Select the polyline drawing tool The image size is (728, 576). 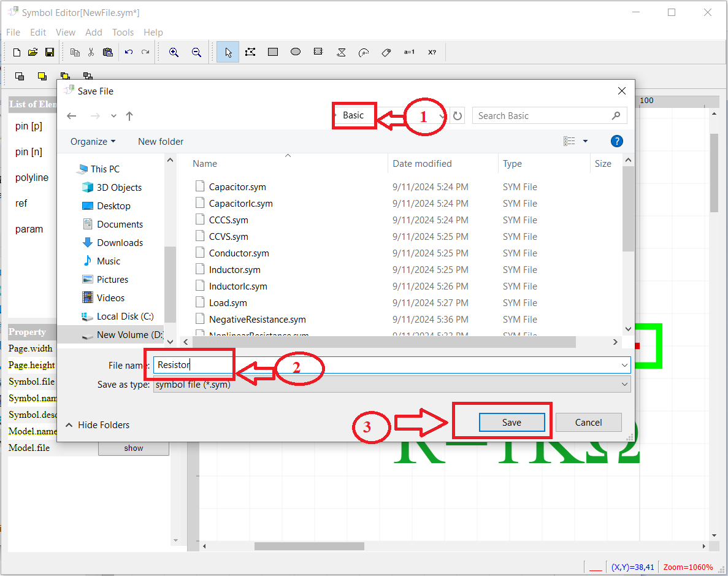point(250,52)
